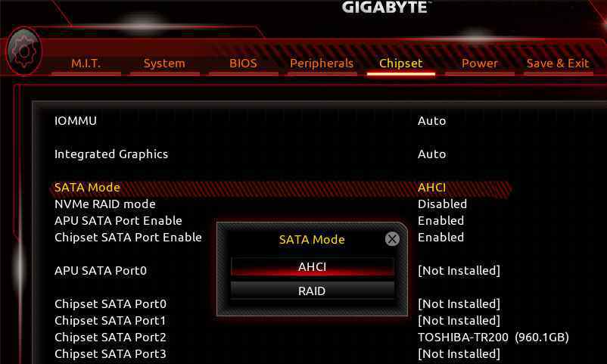Open the Save & Exit tab
Screen dimensions: 607x364
[x=558, y=64]
